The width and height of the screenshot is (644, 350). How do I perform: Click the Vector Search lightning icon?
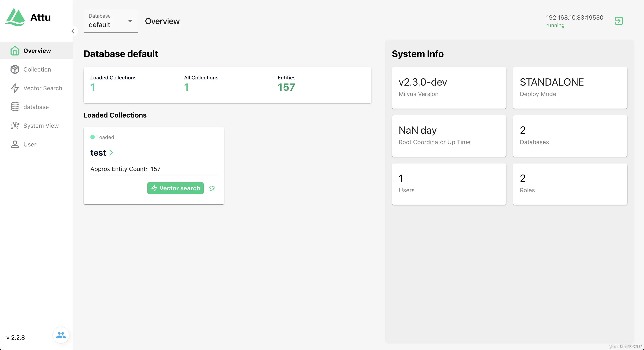(x=15, y=88)
